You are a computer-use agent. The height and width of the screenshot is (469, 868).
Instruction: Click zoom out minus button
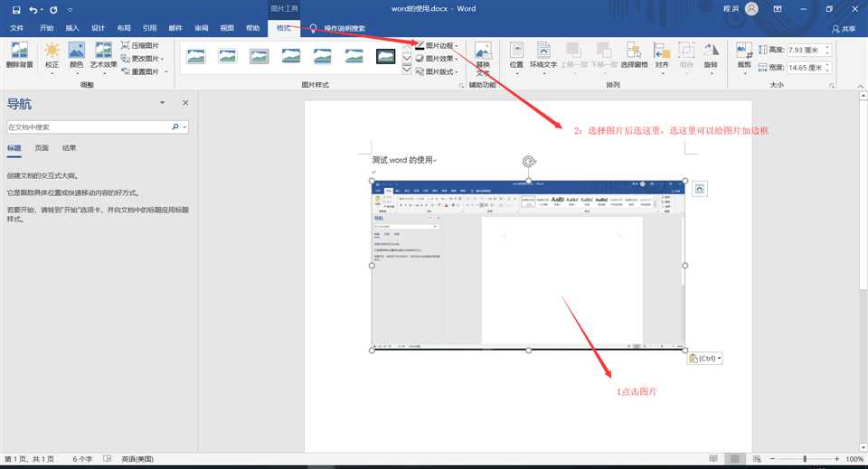point(772,459)
